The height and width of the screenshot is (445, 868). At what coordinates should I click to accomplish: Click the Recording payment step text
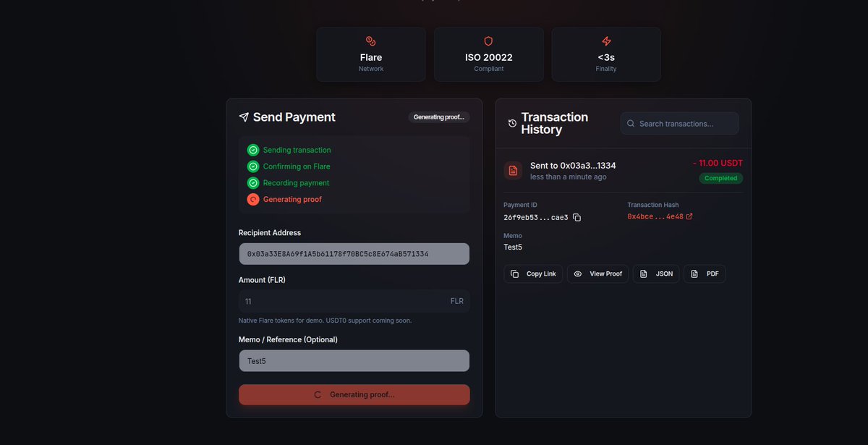point(296,183)
